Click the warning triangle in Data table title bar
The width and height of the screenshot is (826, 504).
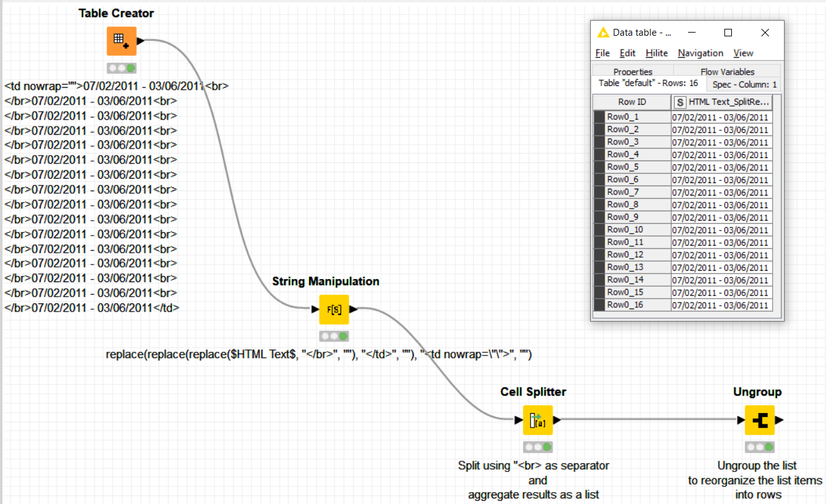(x=603, y=32)
